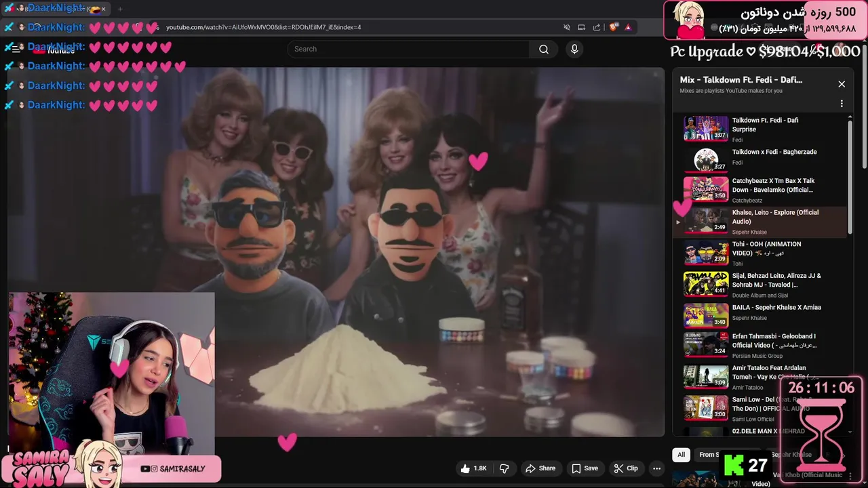Viewport: 868px width, 488px height.
Task: Click the Tohi channel name in playlist
Action: 737,264
